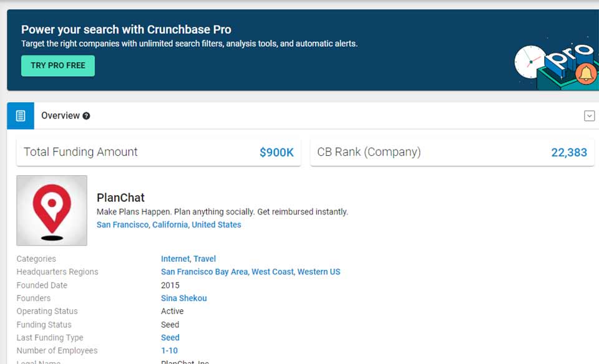Open founder Sina Shekou's profile
The width and height of the screenshot is (599, 364).
tap(183, 298)
